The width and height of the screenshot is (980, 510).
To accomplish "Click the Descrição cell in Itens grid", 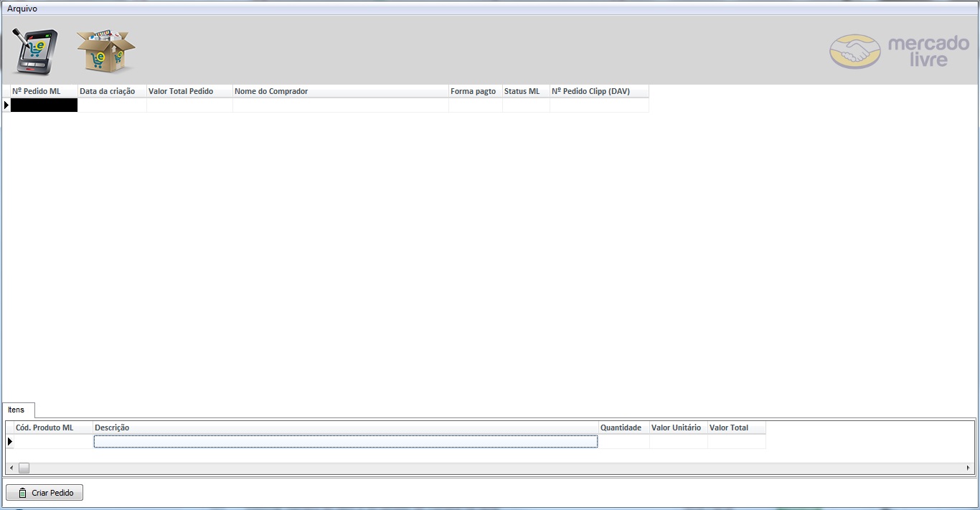I will [x=345, y=442].
